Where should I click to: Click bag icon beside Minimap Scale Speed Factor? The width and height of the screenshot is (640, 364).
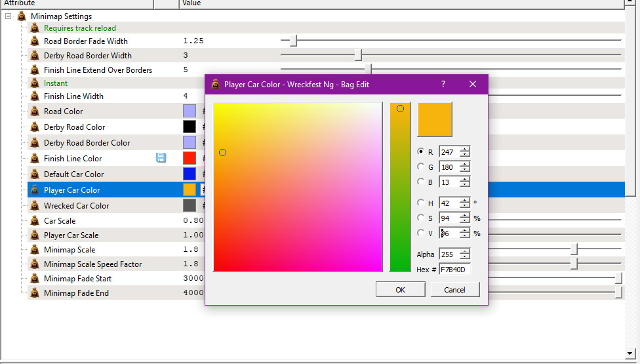point(35,264)
